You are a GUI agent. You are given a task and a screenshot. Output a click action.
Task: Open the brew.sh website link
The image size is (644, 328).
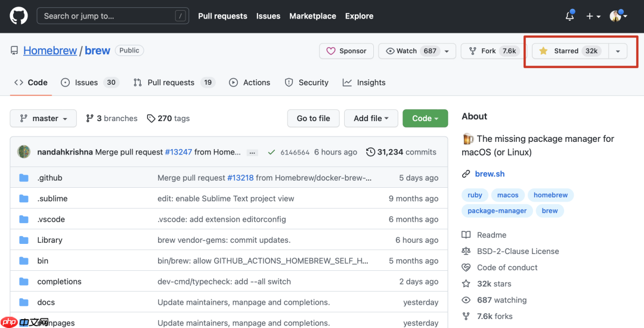point(490,174)
